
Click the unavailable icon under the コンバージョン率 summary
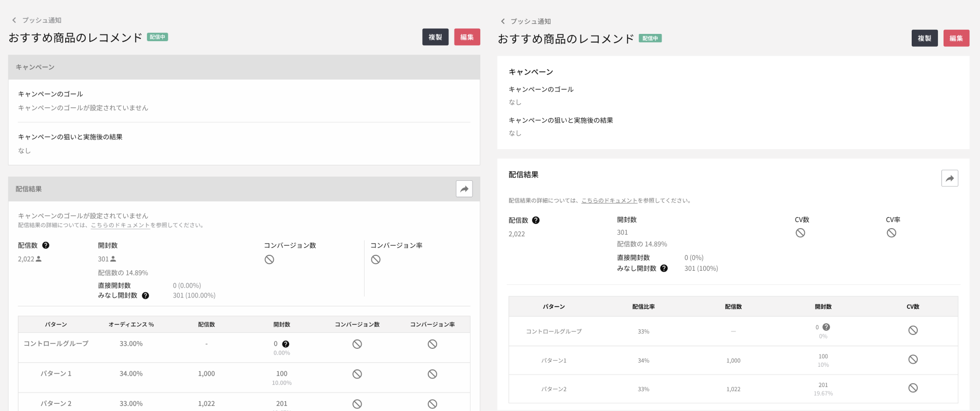[x=376, y=259]
